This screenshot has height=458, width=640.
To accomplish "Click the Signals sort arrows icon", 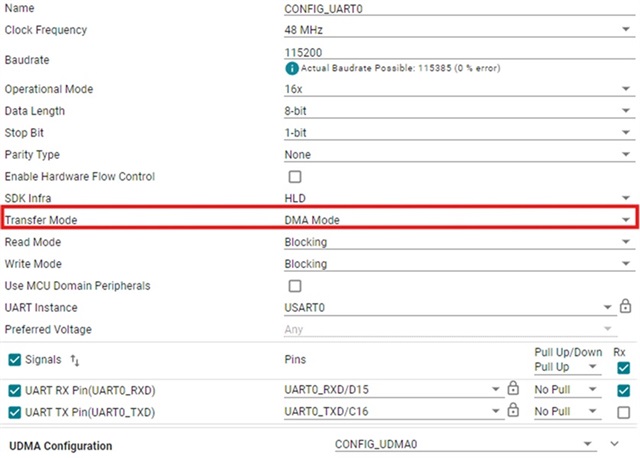I will pos(75,360).
